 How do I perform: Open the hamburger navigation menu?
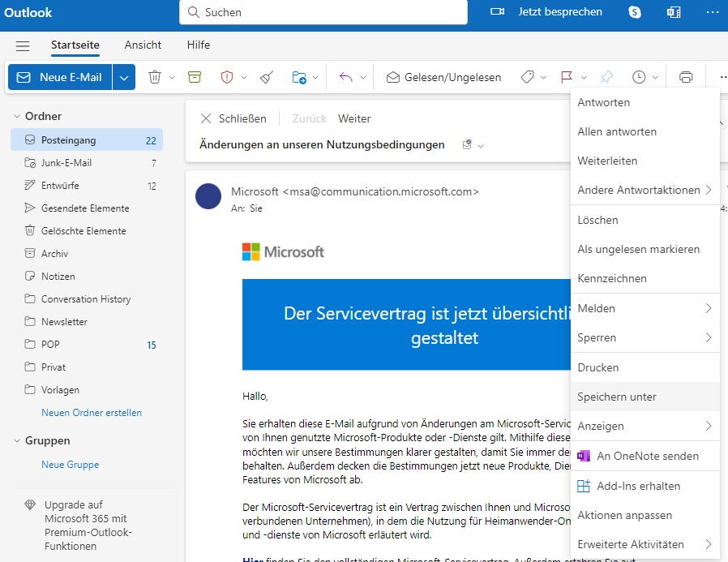[x=22, y=45]
